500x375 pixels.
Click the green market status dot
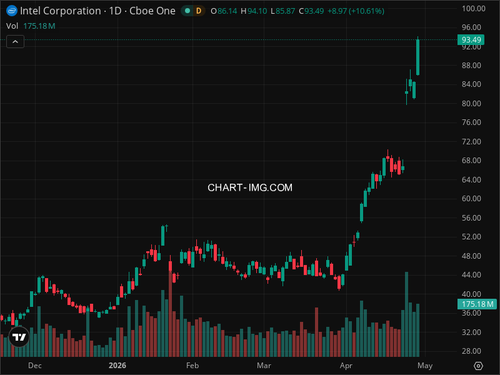coord(187,11)
